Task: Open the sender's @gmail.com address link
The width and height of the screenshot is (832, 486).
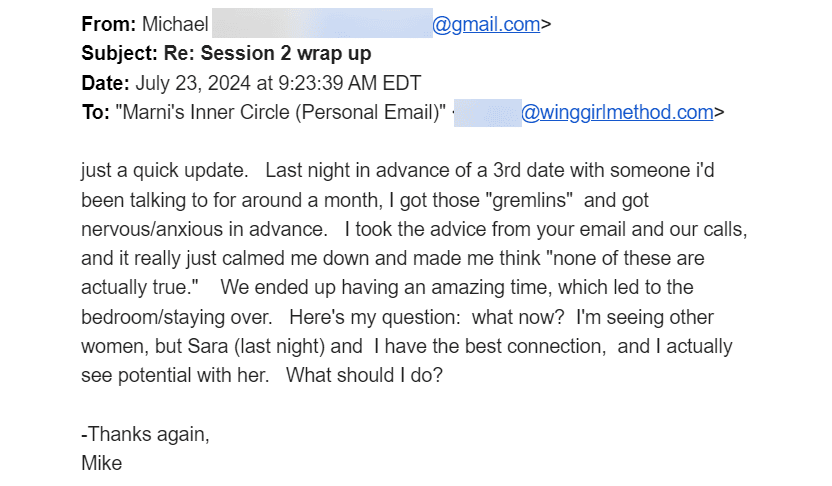Action: pyautogui.click(x=486, y=24)
